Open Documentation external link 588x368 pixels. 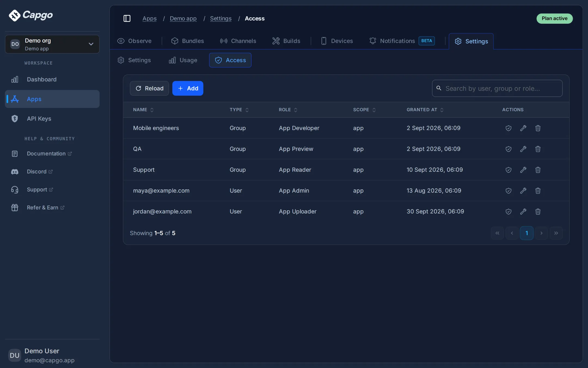pos(49,154)
